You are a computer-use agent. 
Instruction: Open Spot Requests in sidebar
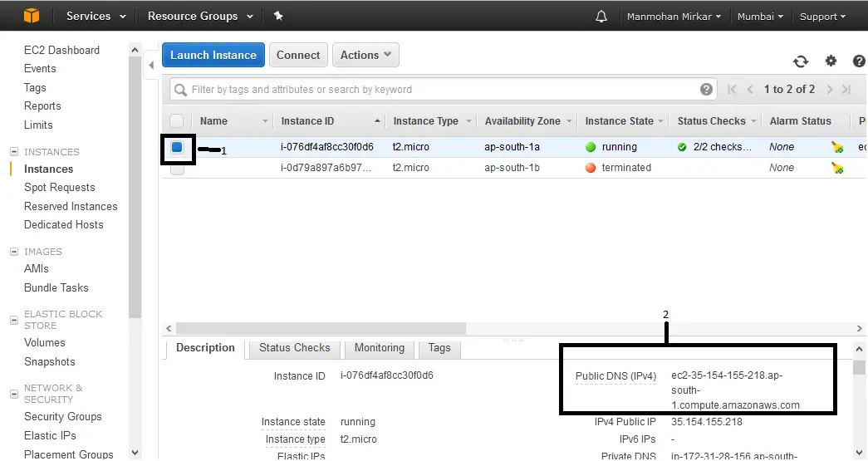59,188
